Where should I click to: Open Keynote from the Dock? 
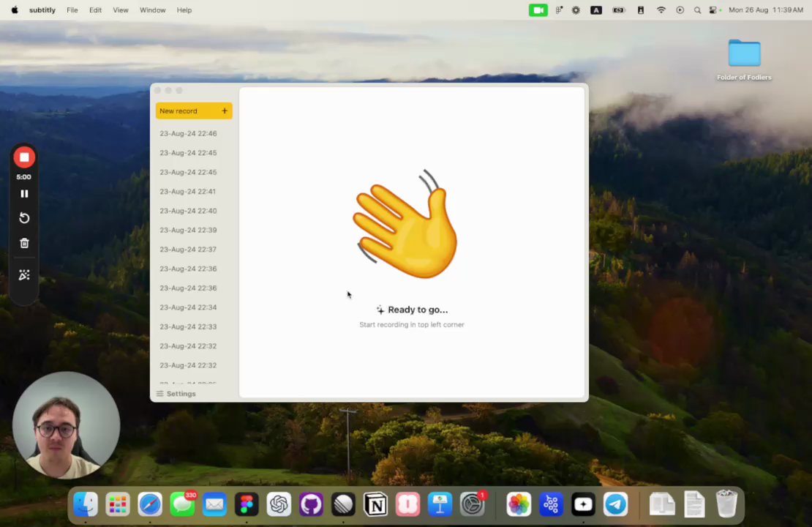click(440, 504)
